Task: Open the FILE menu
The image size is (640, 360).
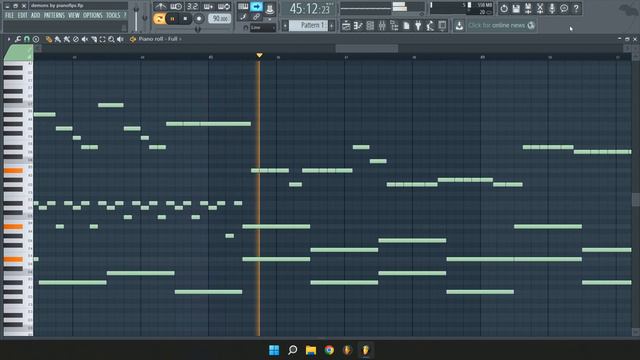Action: pos(9,16)
